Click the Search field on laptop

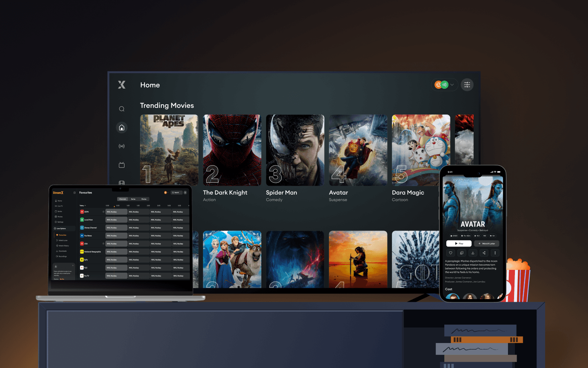coord(176,193)
